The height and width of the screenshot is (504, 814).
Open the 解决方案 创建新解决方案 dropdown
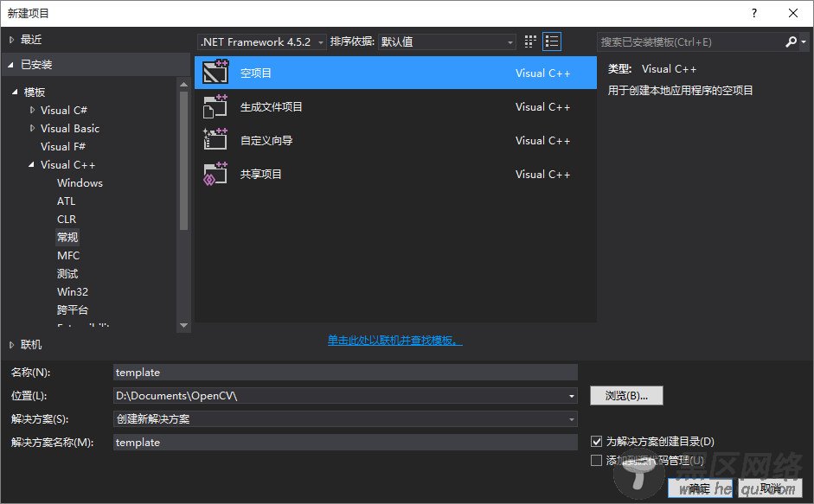pyautogui.click(x=345, y=419)
